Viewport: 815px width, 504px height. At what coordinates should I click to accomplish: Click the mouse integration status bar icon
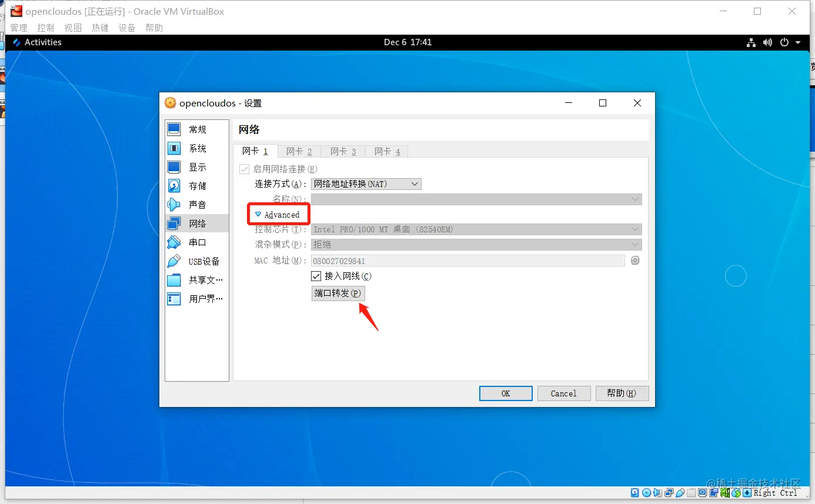click(736, 493)
